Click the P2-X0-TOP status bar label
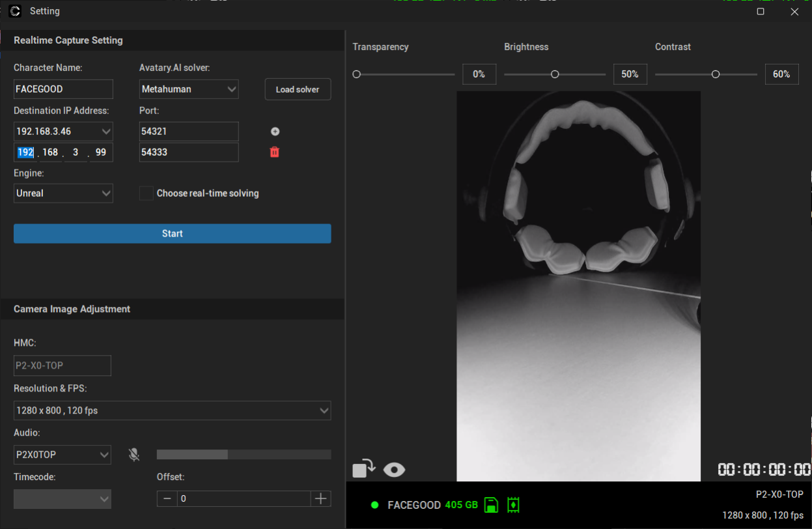This screenshot has width=812, height=529. (779, 494)
